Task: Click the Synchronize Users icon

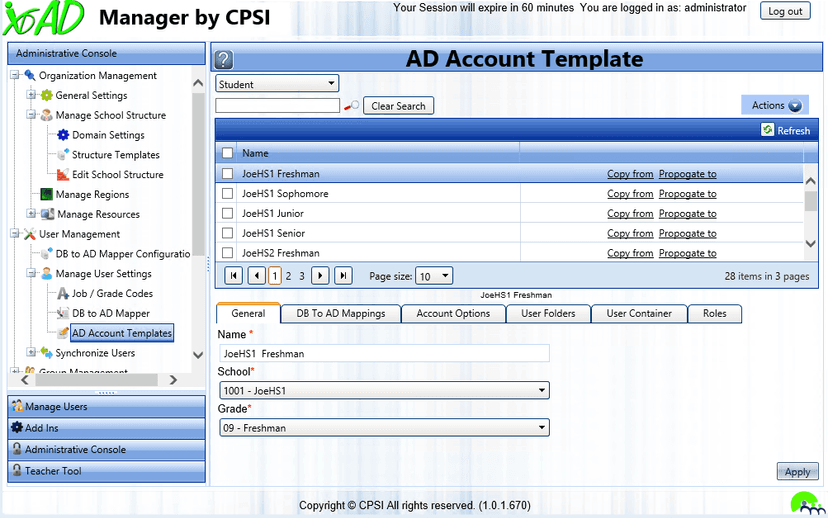Action: [x=47, y=353]
